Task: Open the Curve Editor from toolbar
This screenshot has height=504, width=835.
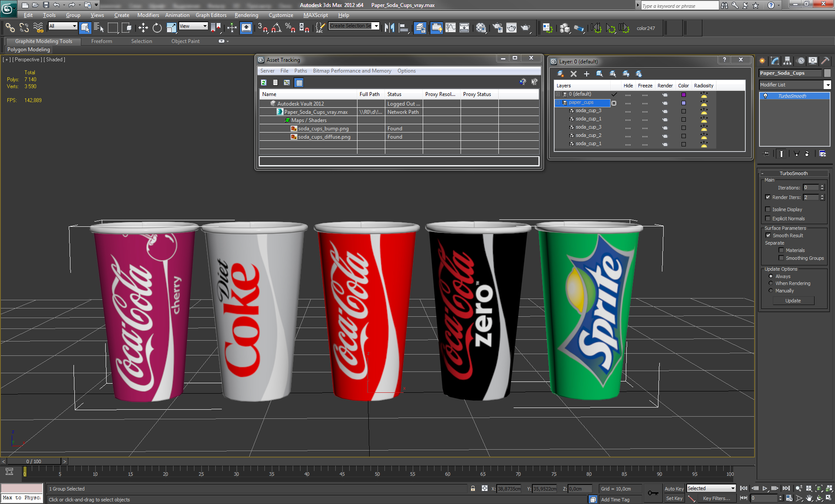Action: tap(451, 28)
